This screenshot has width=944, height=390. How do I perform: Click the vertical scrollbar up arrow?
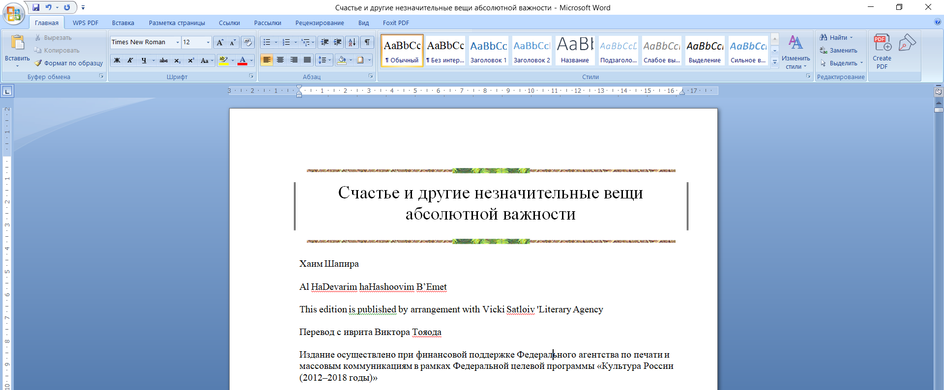pyautogui.click(x=938, y=103)
